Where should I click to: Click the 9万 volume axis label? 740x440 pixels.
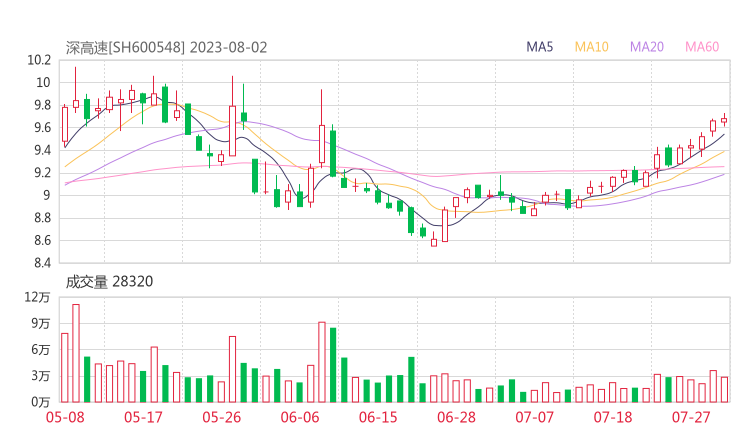coord(41,323)
